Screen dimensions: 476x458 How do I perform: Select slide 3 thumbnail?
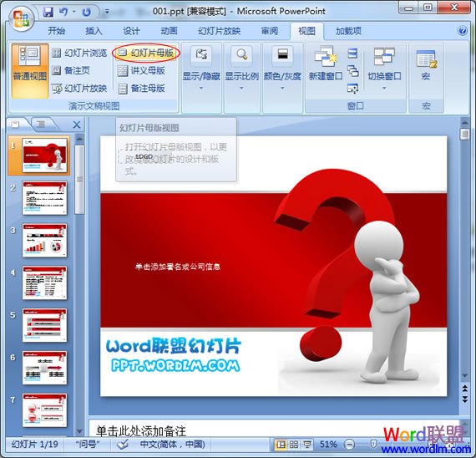click(x=44, y=241)
